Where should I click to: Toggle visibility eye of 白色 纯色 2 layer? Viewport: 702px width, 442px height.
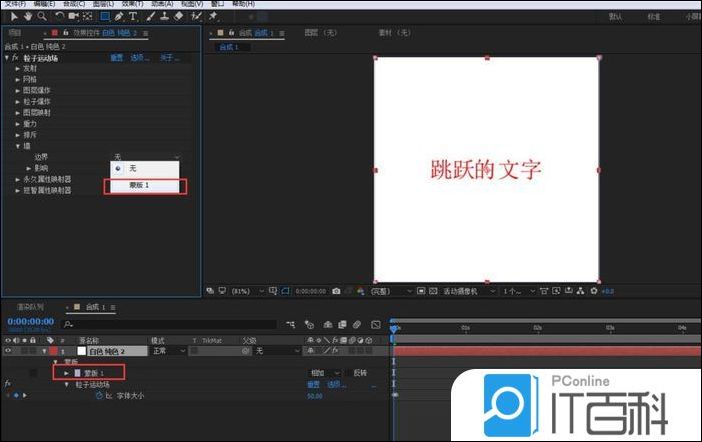[x=8, y=351]
